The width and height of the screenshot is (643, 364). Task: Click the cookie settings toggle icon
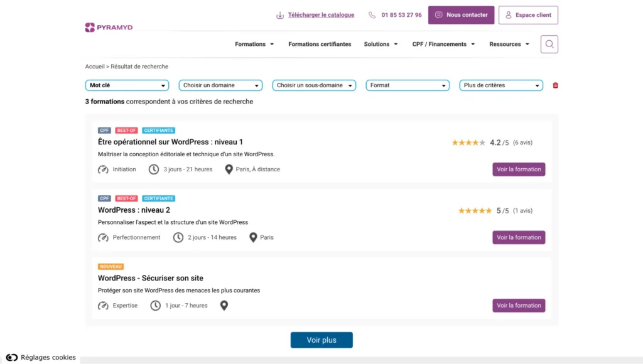[11, 358]
